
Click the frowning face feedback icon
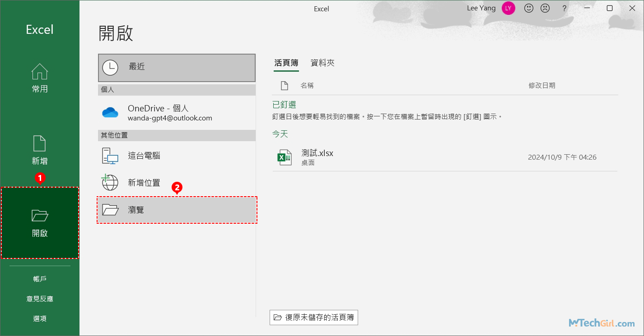click(x=545, y=8)
